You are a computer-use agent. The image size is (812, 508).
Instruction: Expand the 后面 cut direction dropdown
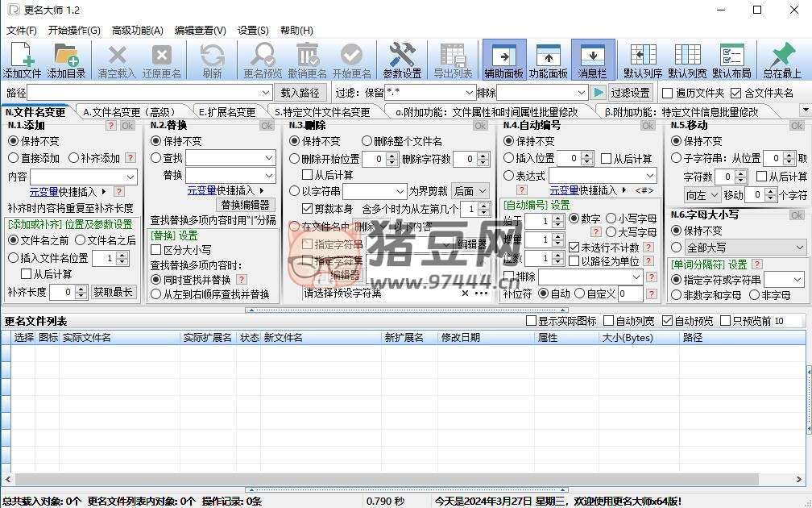tap(483, 191)
